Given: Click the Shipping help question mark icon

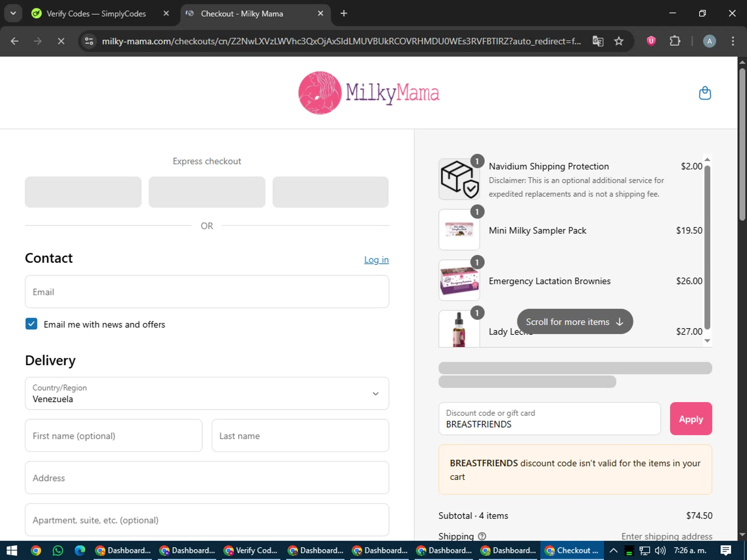Looking at the screenshot, I should (482, 536).
